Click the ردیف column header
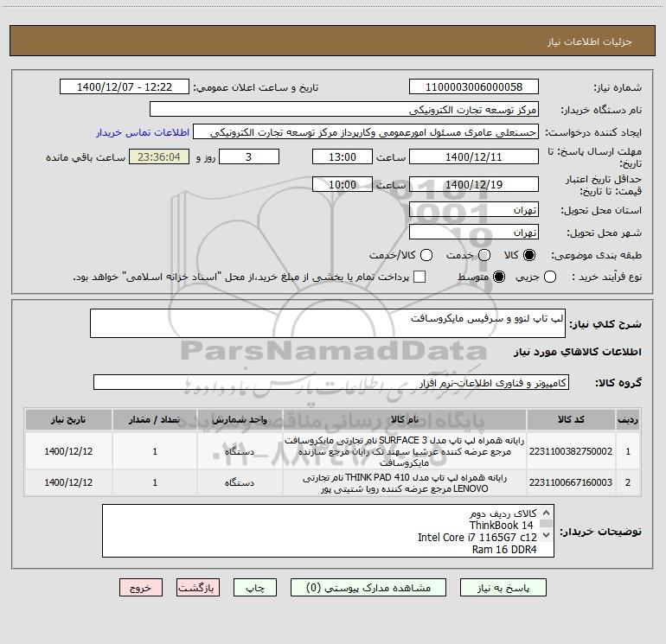The image size is (666, 644). (628, 419)
